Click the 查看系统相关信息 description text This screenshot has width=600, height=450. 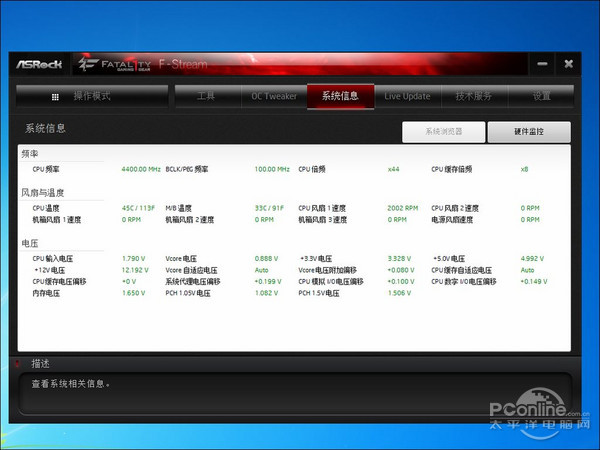[x=70, y=384]
